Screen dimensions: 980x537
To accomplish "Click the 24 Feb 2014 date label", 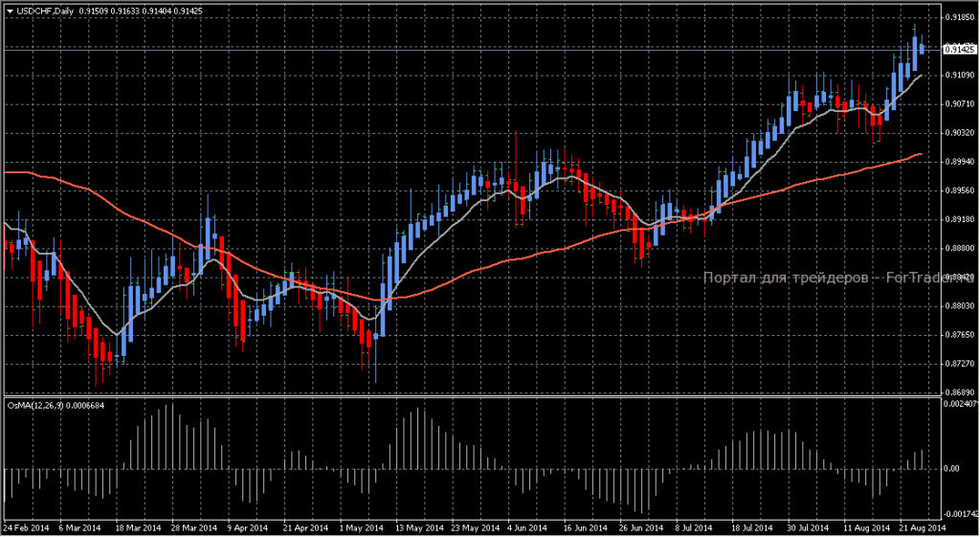I will point(25,528).
